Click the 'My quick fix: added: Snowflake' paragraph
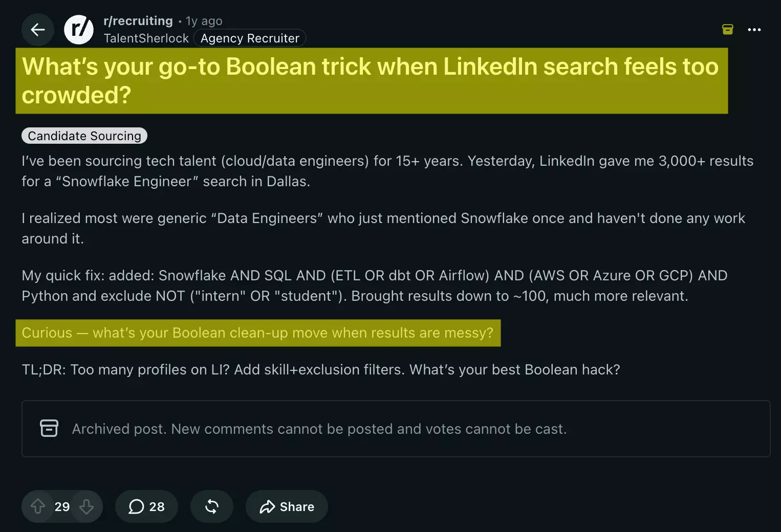The width and height of the screenshot is (781, 532). pos(375,285)
